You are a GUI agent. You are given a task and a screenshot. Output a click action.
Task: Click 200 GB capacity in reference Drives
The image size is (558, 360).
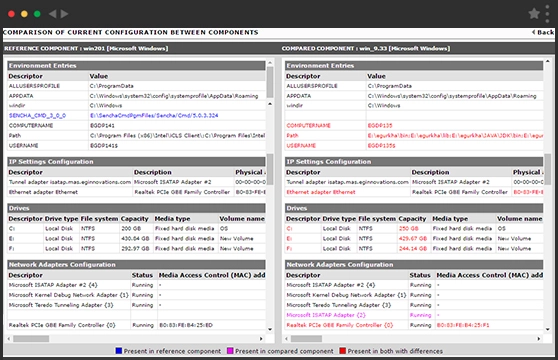131,228
